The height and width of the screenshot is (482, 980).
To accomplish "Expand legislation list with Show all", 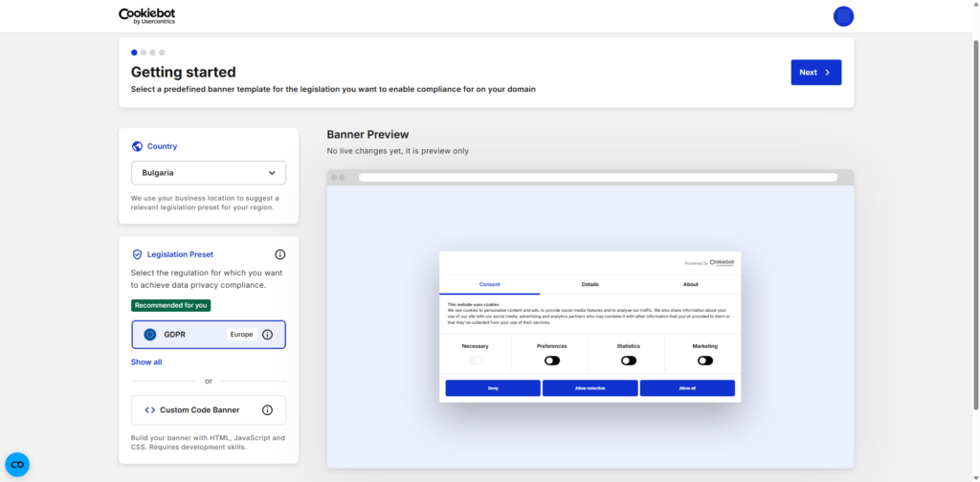I will tap(146, 362).
